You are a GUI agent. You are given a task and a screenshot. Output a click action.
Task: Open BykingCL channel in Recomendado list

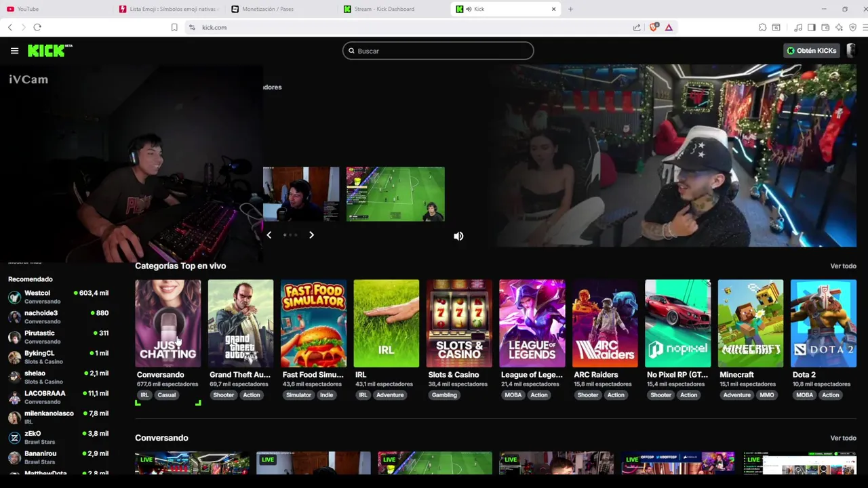[58, 357]
